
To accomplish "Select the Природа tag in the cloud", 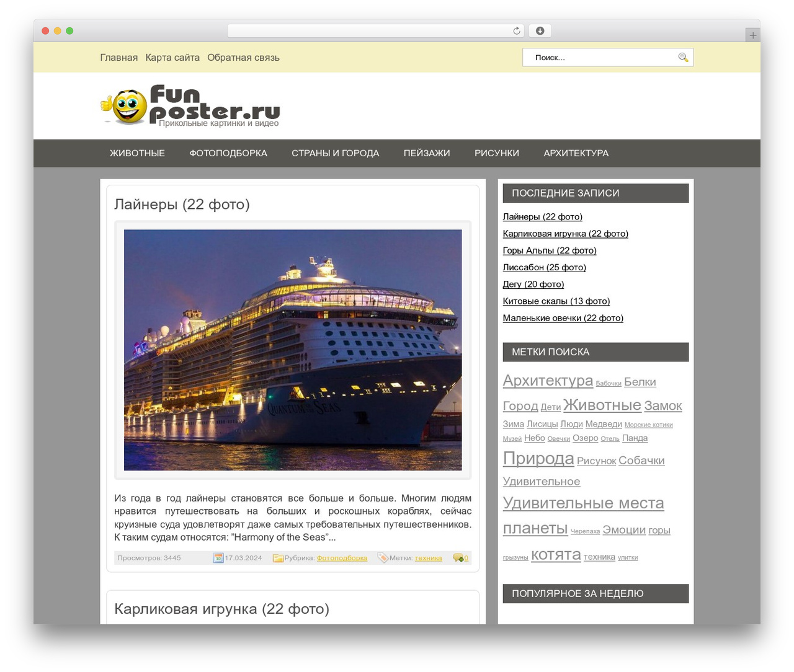I will point(538,458).
